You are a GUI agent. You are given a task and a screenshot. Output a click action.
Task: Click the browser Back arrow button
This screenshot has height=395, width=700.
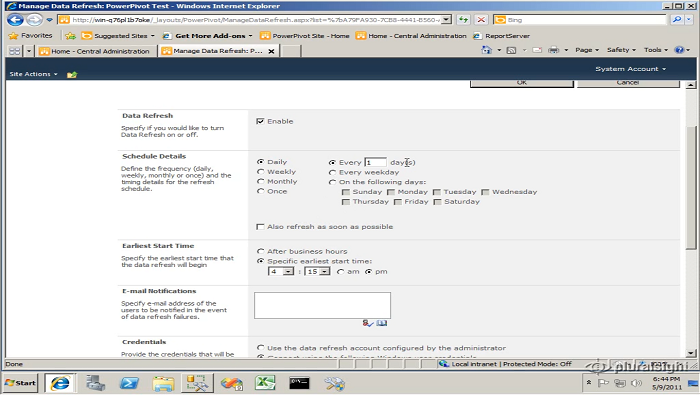(x=15, y=20)
